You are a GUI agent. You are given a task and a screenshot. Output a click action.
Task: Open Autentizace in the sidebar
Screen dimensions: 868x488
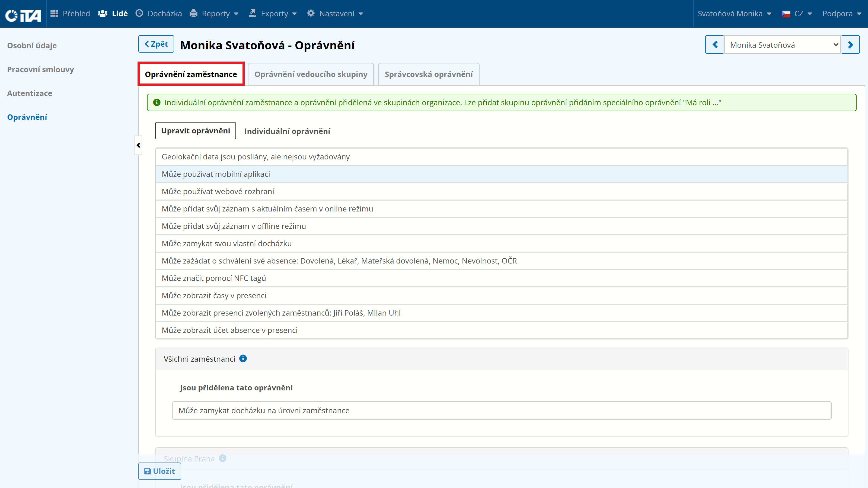(30, 93)
